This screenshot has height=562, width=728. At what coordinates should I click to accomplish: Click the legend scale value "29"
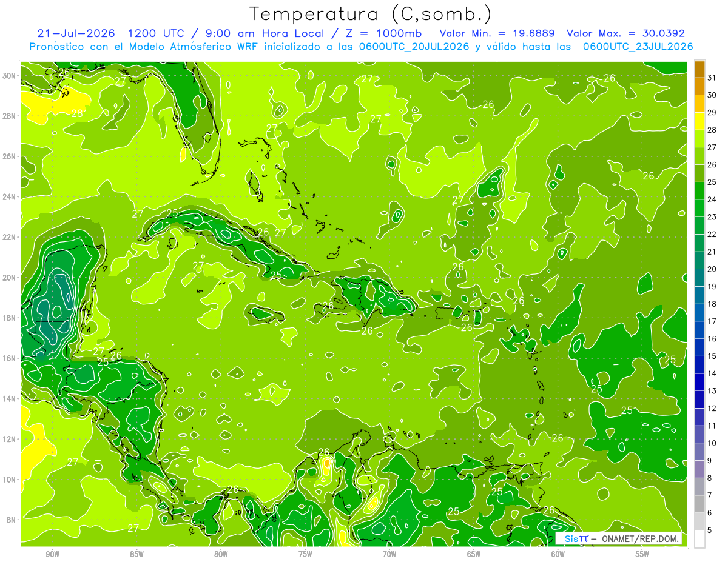[712, 112]
